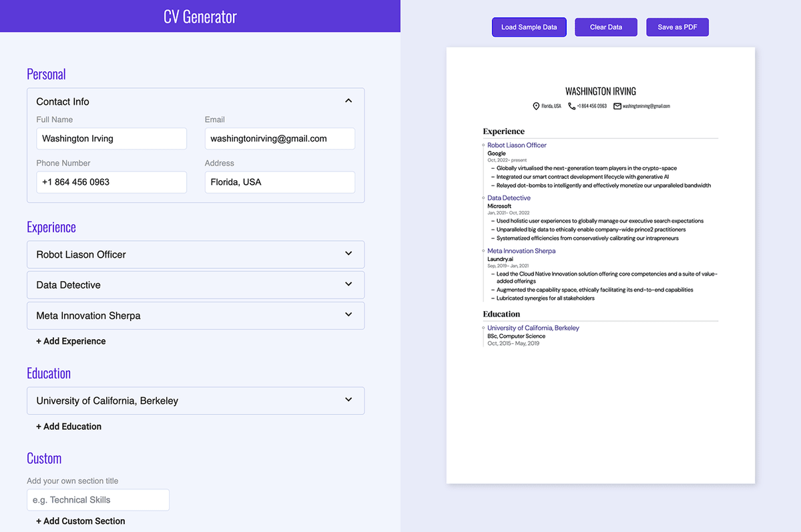The image size is (801, 532).
Task: Click the Data Detective link in the preview
Action: tap(509, 198)
